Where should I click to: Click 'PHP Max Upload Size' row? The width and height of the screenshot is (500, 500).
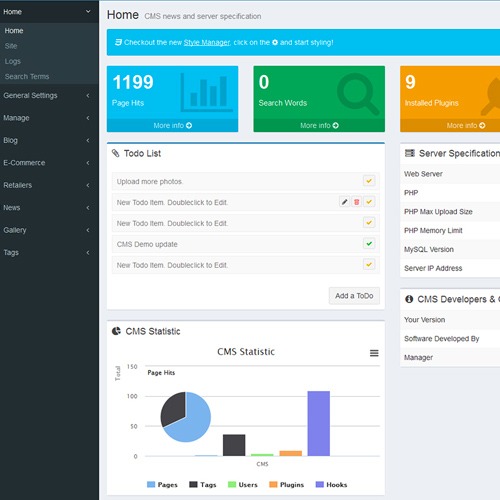[x=450, y=212]
